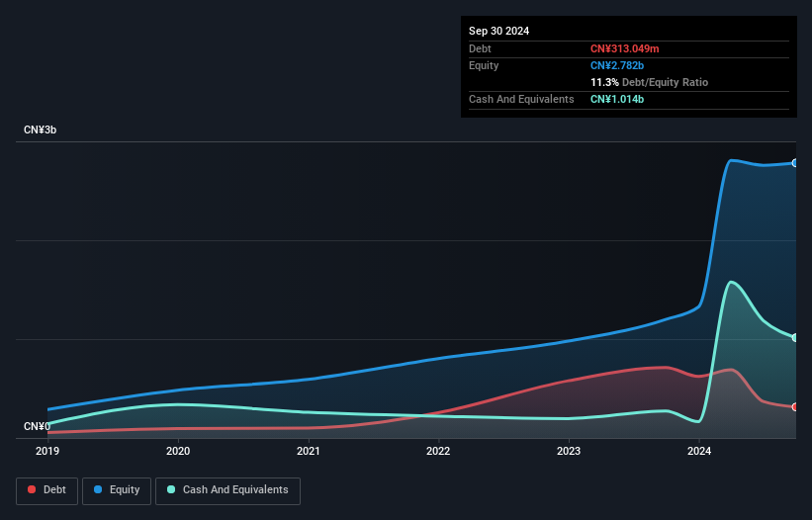Click the 2024 x-axis label
The height and width of the screenshot is (520, 812).
[699, 451]
